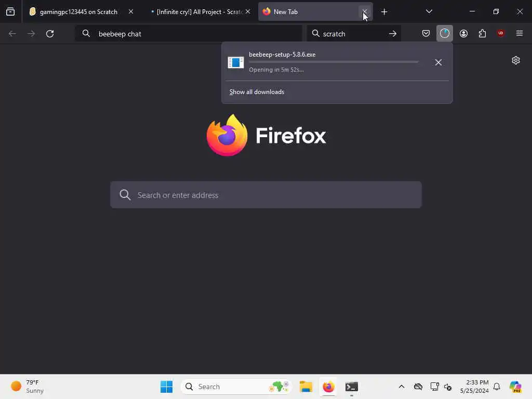
Task: Go forward one page
Action: coord(31,34)
